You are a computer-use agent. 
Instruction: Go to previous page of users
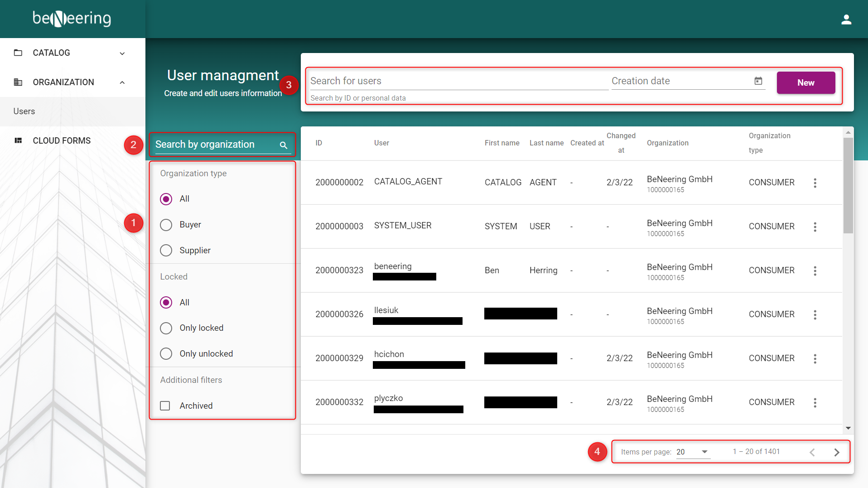[812, 452]
